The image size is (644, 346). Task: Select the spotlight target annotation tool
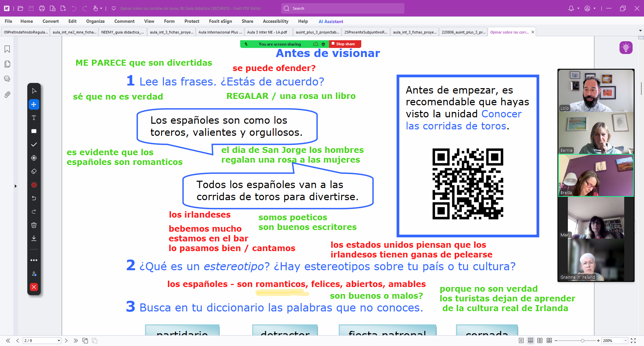coord(34,158)
